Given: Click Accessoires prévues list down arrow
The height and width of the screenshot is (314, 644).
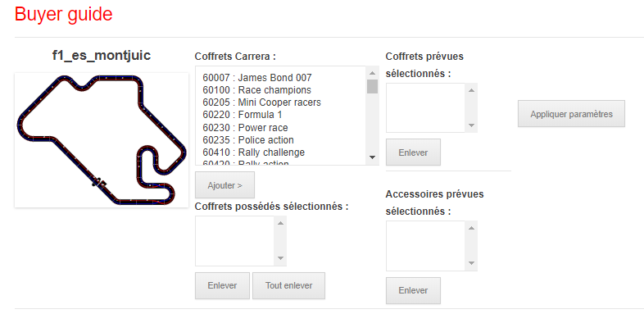Looking at the screenshot, I should coord(471,263).
